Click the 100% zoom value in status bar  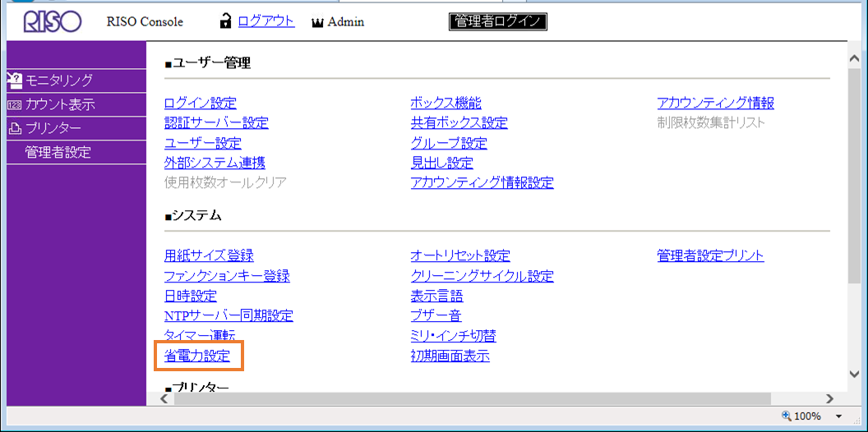coord(809,416)
